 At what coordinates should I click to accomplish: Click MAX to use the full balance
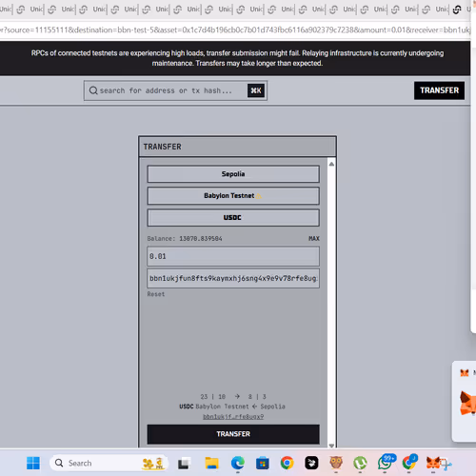pyautogui.click(x=314, y=238)
